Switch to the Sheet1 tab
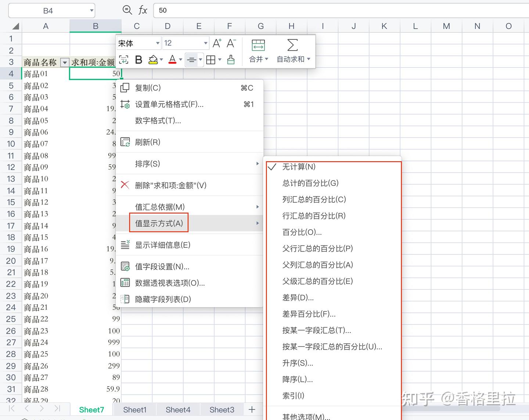The image size is (529, 420). 135,410
